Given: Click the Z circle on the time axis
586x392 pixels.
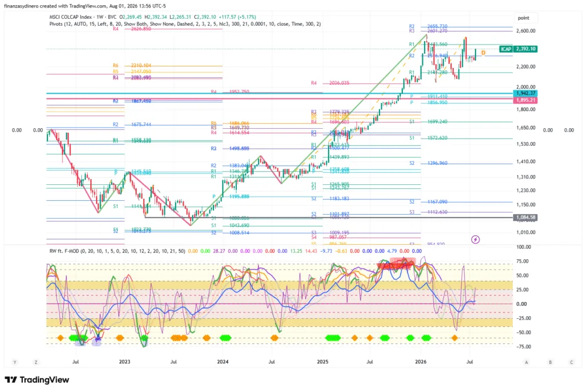Looking at the screenshot, I should pyautogui.click(x=36, y=362).
